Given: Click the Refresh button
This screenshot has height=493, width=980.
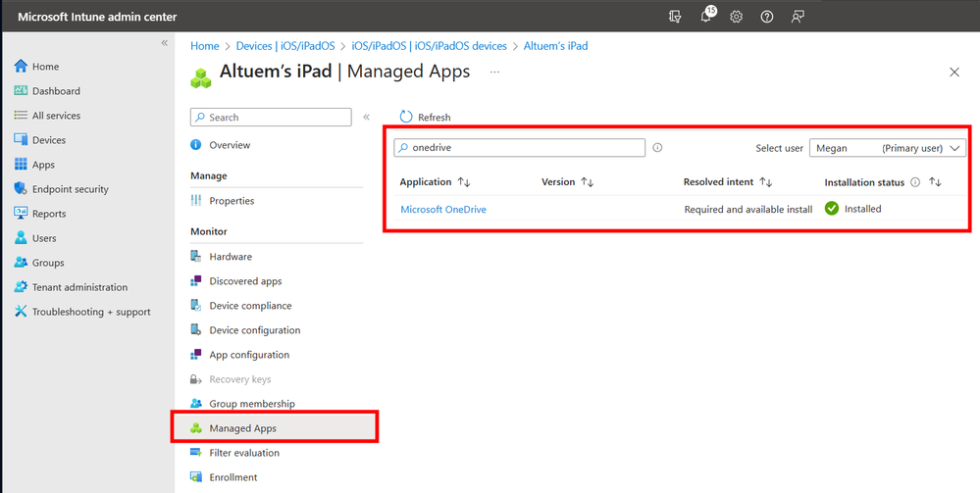Looking at the screenshot, I should [425, 117].
